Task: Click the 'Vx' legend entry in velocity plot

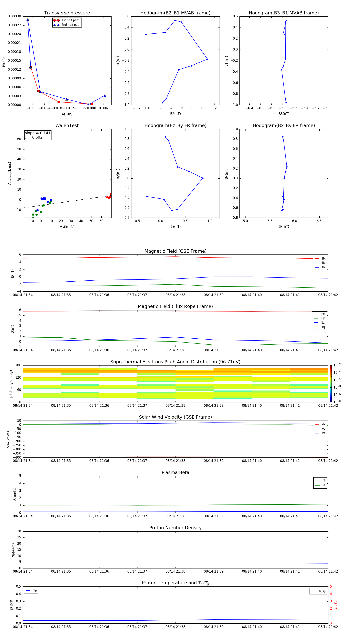Action: tap(320, 424)
